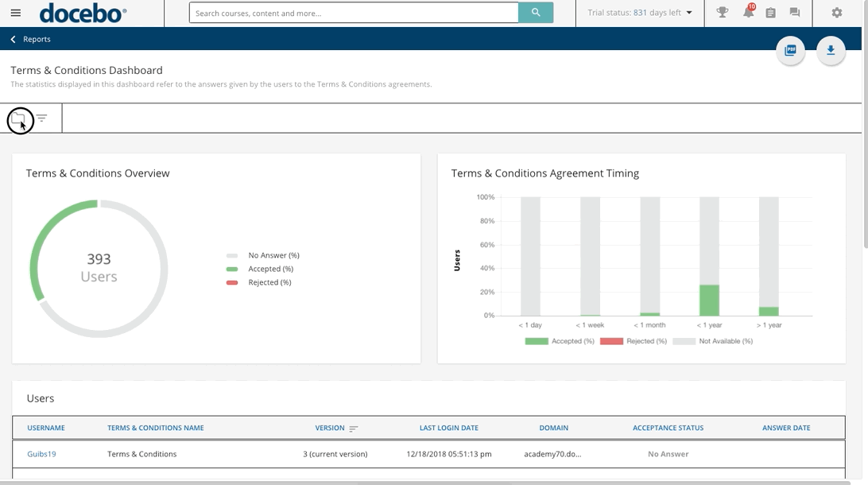868x485 pixels.
Task: Toggle Rejected (%) legend in timing chart
Action: (x=634, y=341)
